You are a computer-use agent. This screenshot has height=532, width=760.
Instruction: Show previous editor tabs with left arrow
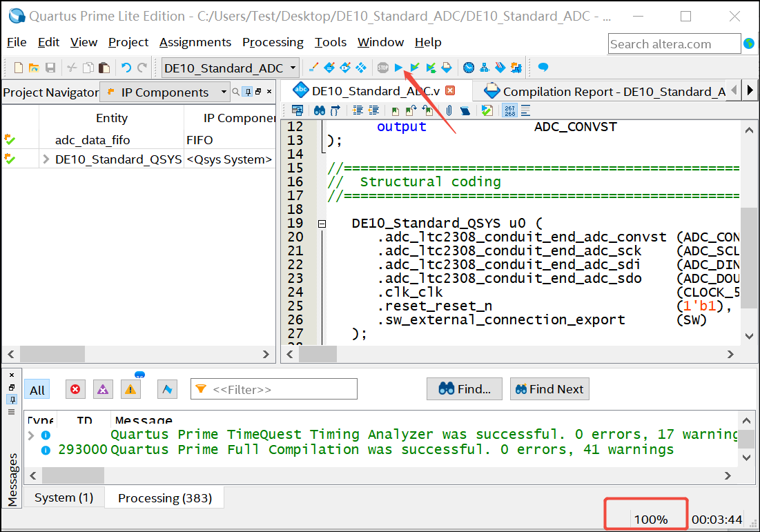click(734, 90)
